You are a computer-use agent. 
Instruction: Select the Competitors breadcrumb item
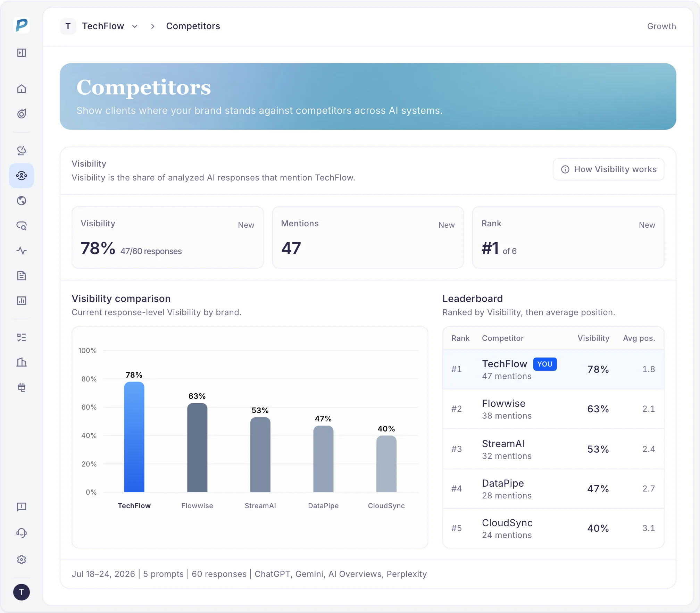pyautogui.click(x=193, y=26)
